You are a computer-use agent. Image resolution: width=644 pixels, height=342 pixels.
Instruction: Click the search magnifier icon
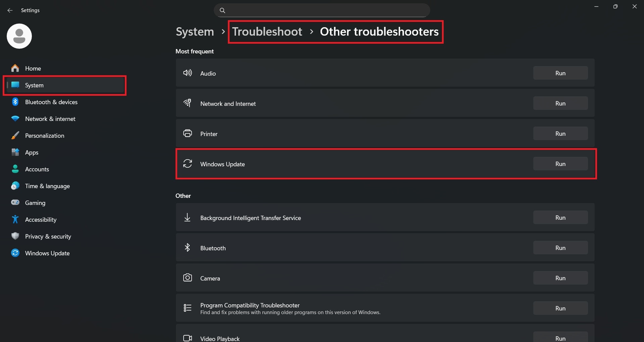(222, 10)
